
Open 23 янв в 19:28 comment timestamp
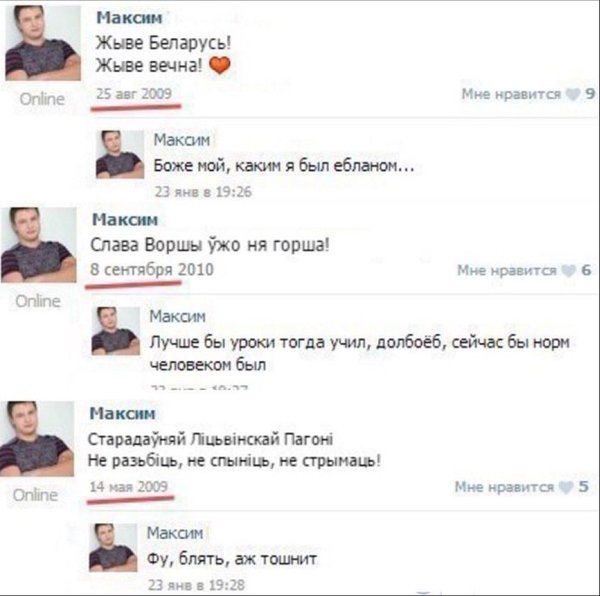(196, 585)
